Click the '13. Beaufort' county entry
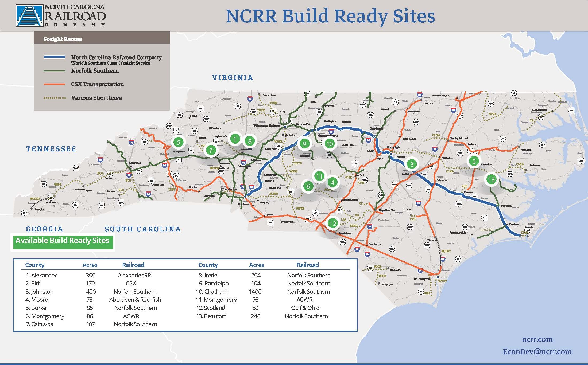The image size is (588, 365). [211, 316]
